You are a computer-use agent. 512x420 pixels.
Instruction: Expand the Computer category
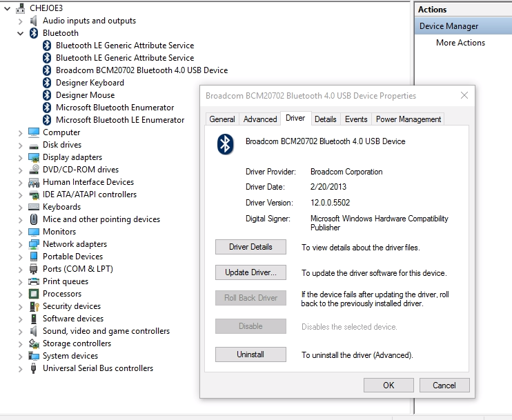[20, 133]
